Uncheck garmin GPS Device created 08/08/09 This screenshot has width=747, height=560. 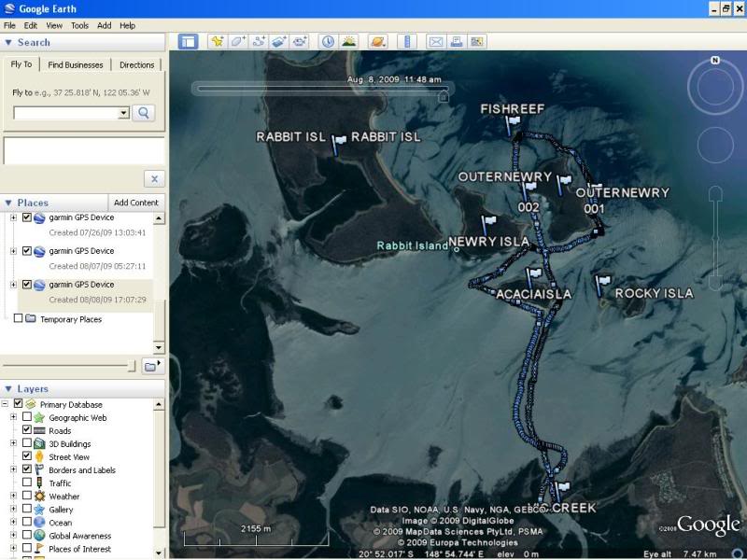pyautogui.click(x=27, y=285)
